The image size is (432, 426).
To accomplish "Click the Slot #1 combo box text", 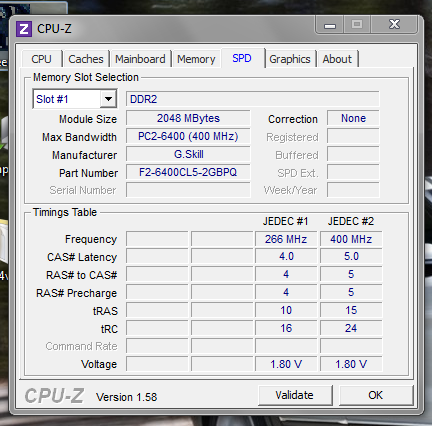I will 52,99.
